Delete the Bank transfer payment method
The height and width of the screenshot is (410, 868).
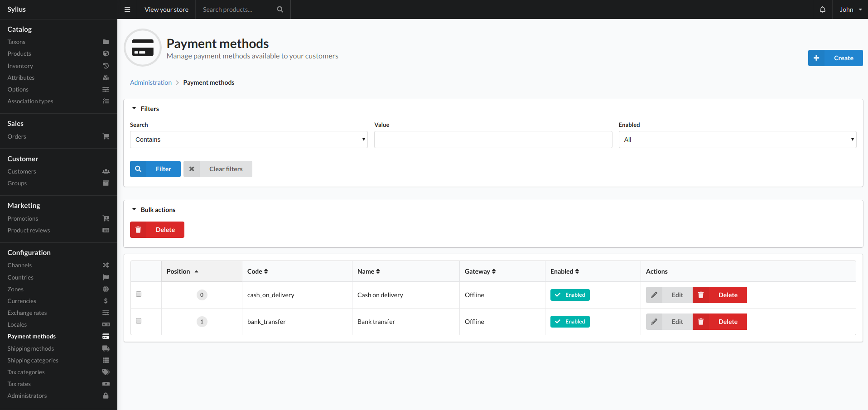point(720,322)
